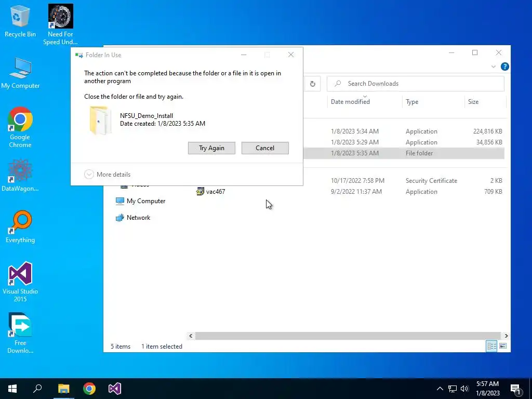Minimize the File Explorer window
This screenshot has height=399, width=532.
pyautogui.click(x=451, y=52)
